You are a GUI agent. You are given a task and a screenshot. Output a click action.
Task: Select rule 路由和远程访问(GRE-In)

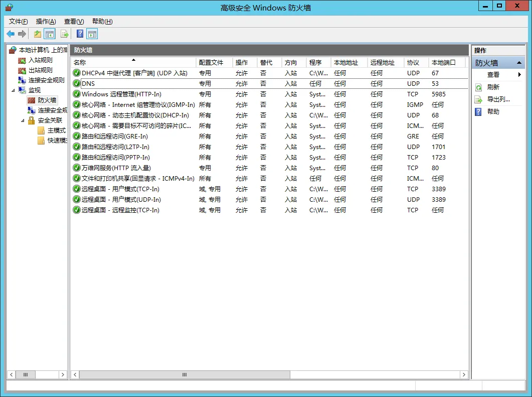pos(270,136)
